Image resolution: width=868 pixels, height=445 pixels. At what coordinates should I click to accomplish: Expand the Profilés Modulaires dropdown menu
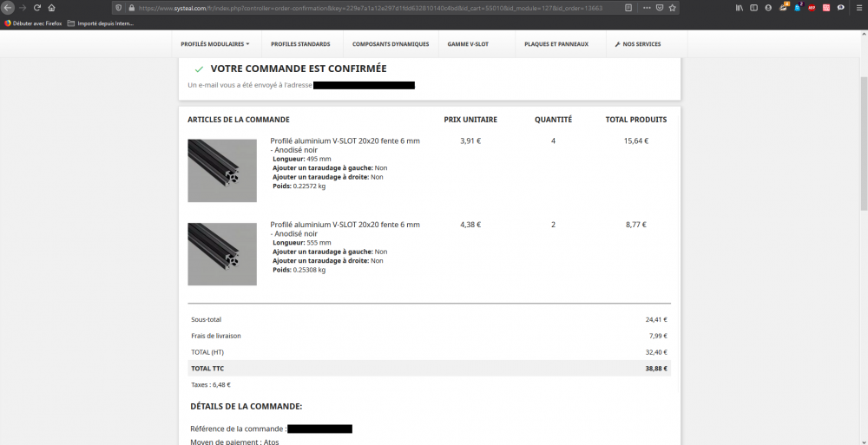tap(214, 44)
